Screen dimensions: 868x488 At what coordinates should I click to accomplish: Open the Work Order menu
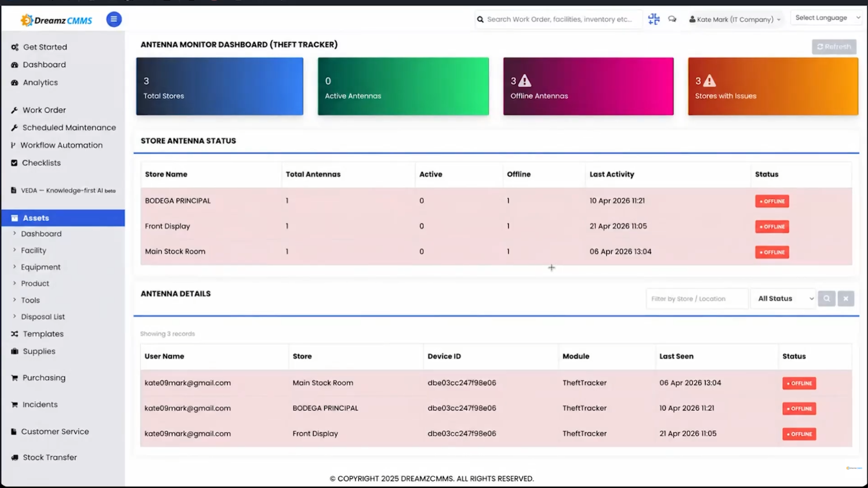coord(44,110)
